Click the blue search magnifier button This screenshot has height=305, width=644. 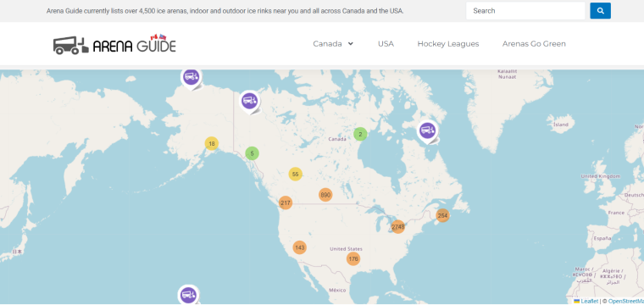[x=600, y=11]
